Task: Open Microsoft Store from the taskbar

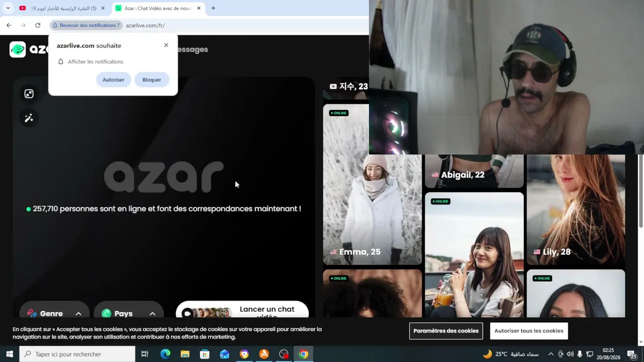Action: point(204,354)
